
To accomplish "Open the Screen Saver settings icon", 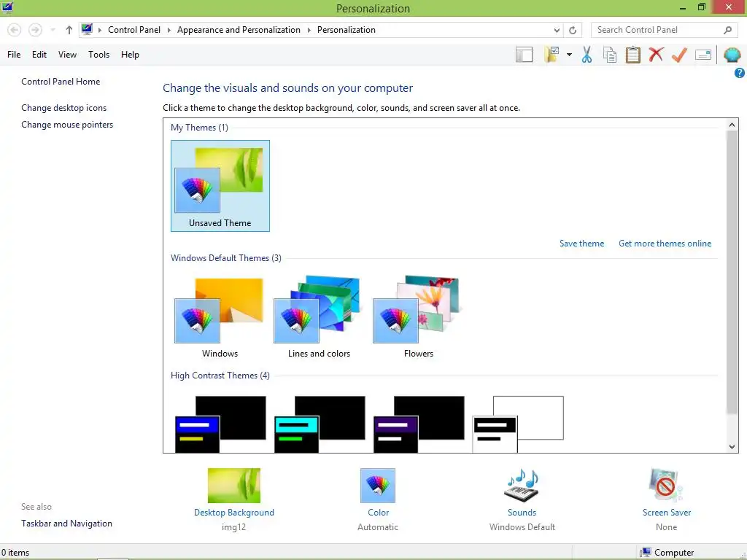I will pyautogui.click(x=666, y=485).
